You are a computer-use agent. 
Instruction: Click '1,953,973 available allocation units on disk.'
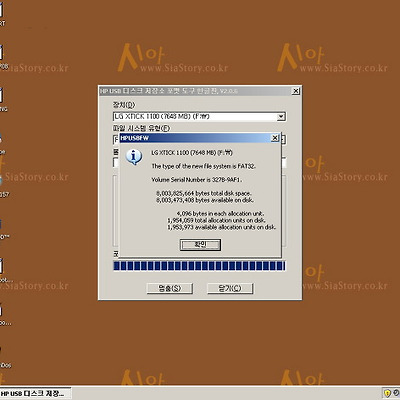click(x=221, y=227)
